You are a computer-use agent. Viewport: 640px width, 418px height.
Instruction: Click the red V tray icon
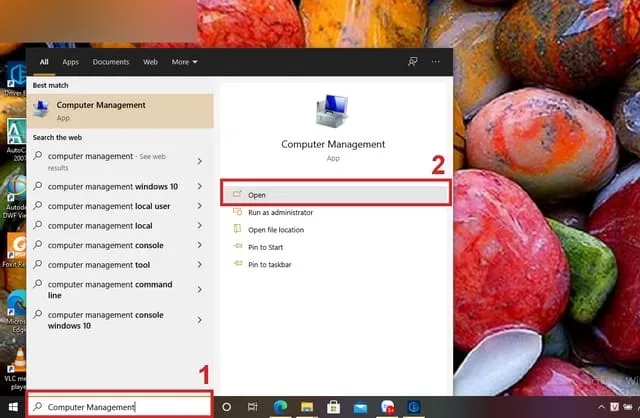[x=614, y=407]
